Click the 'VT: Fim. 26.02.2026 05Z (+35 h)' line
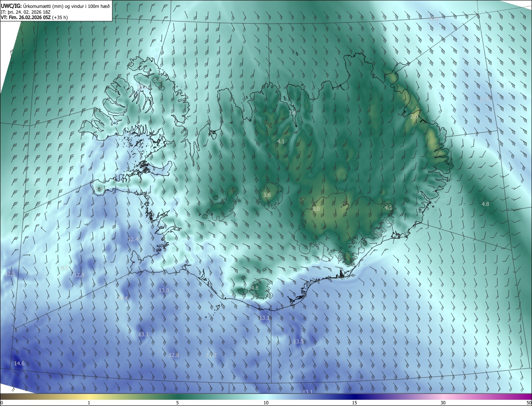The image size is (532, 406). pyautogui.click(x=34, y=17)
